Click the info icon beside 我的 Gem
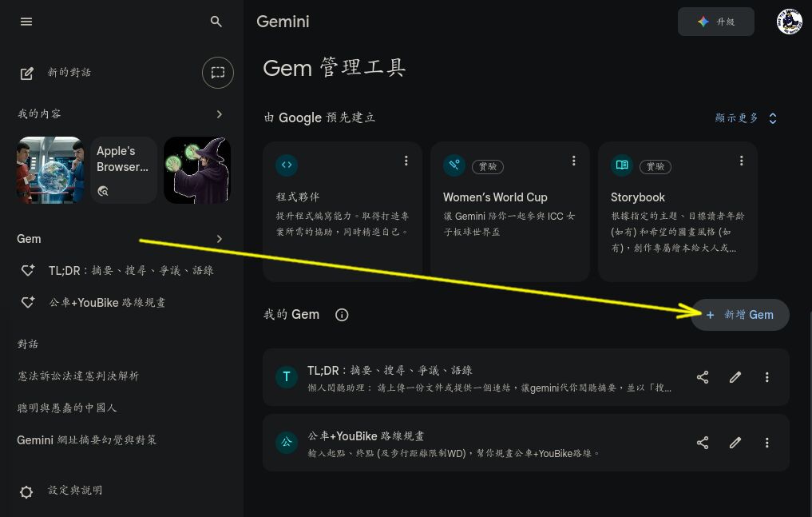Viewport: 812px width, 517px height. (x=342, y=315)
